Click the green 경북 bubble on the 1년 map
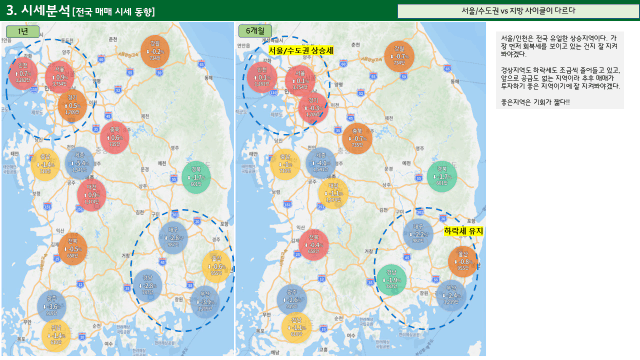Screen dimensions: 640x360 pyautogui.click(x=196, y=177)
